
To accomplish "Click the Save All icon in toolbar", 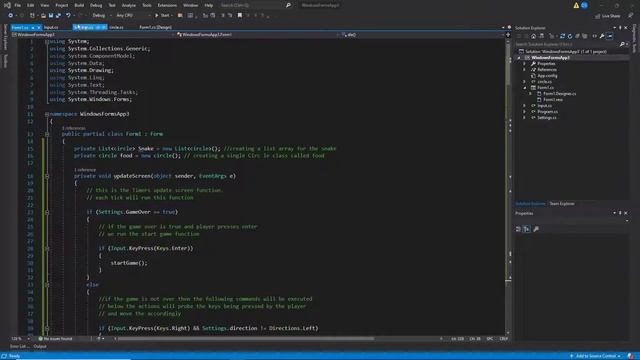I will pos(58,16).
